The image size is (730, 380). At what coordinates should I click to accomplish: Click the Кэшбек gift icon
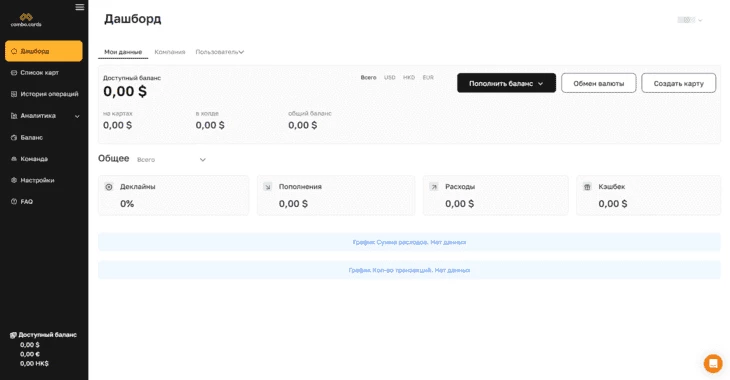click(587, 187)
